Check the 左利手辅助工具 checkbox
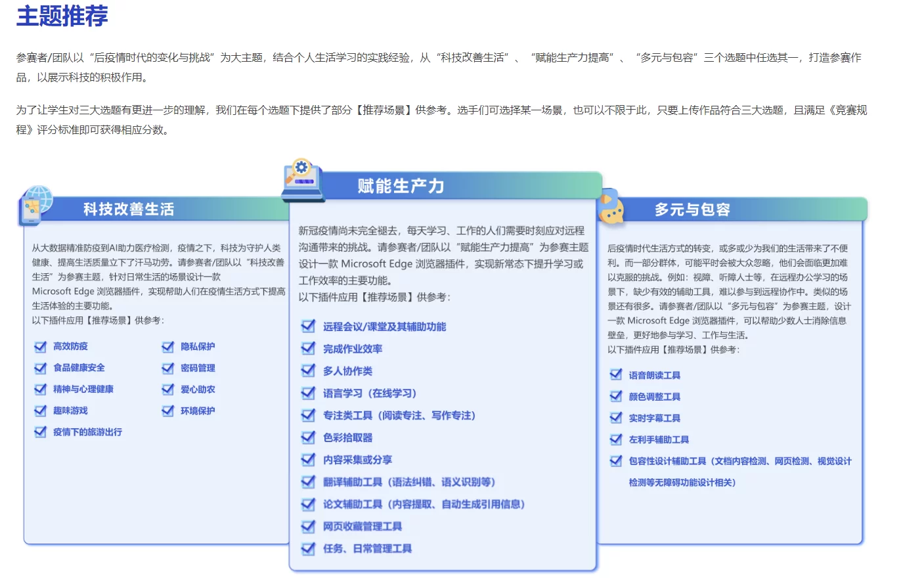 (615, 439)
